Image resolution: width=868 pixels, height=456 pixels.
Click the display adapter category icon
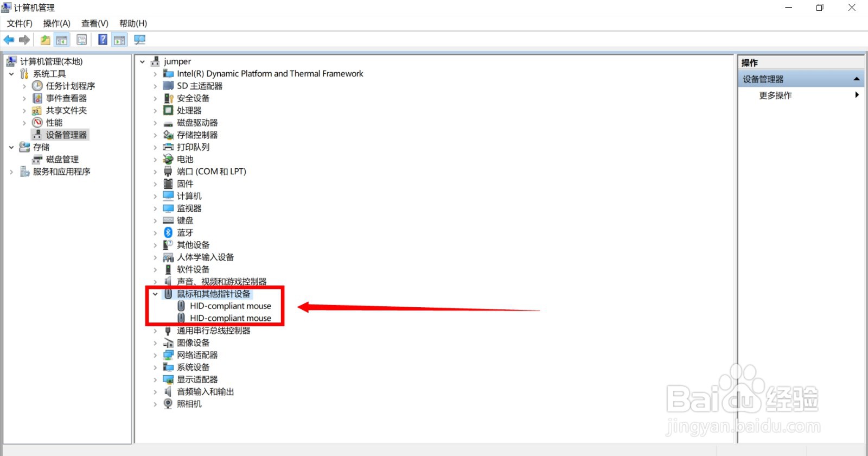168,379
